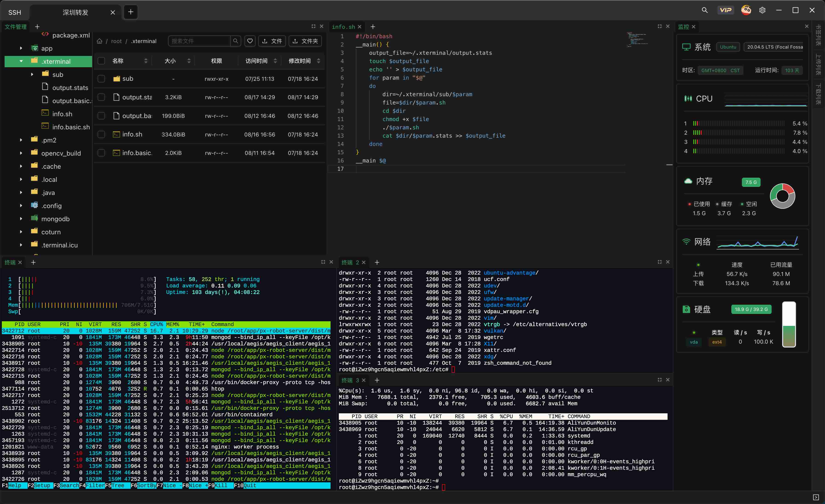Click the file manager toggle icon
Image resolution: width=825 pixels, height=504 pixels.
[16, 26]
